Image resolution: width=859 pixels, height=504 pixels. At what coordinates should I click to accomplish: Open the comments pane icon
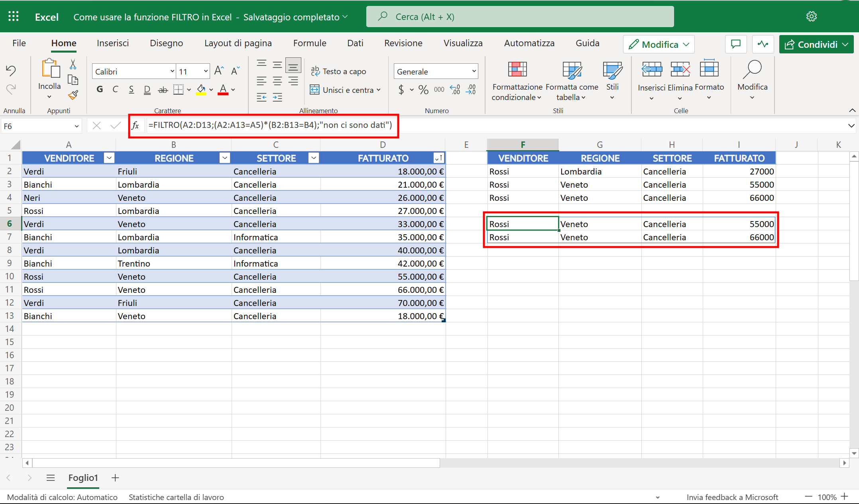[x=736, y=44]
